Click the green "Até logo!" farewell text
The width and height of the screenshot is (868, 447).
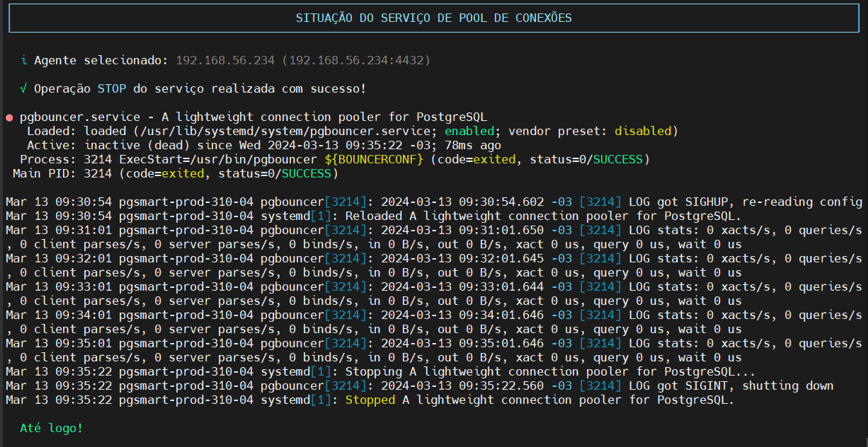click(52, 428)
